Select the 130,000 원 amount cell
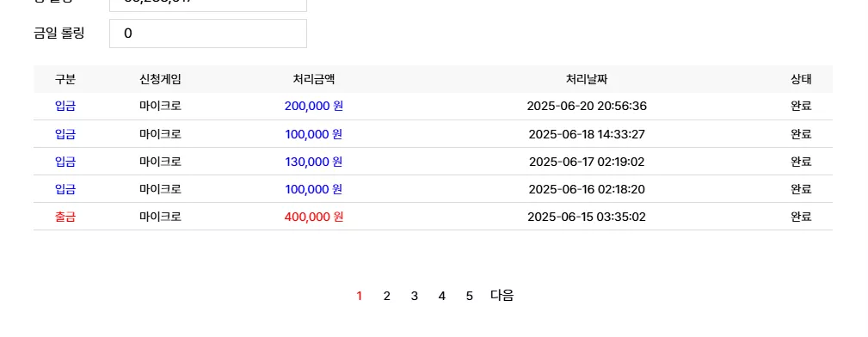Screen dimensions: 868x337 (314, 162)
